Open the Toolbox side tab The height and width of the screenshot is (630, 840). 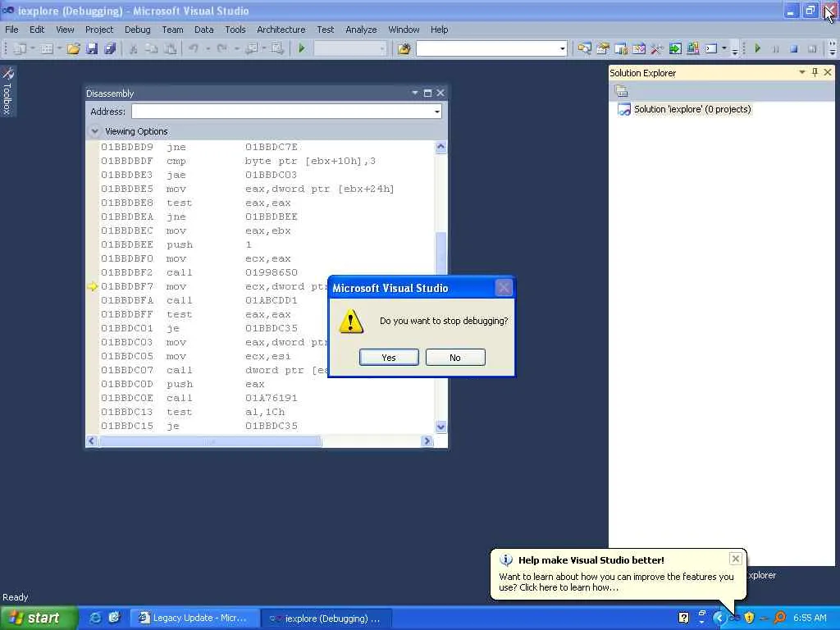coord(7,91)
